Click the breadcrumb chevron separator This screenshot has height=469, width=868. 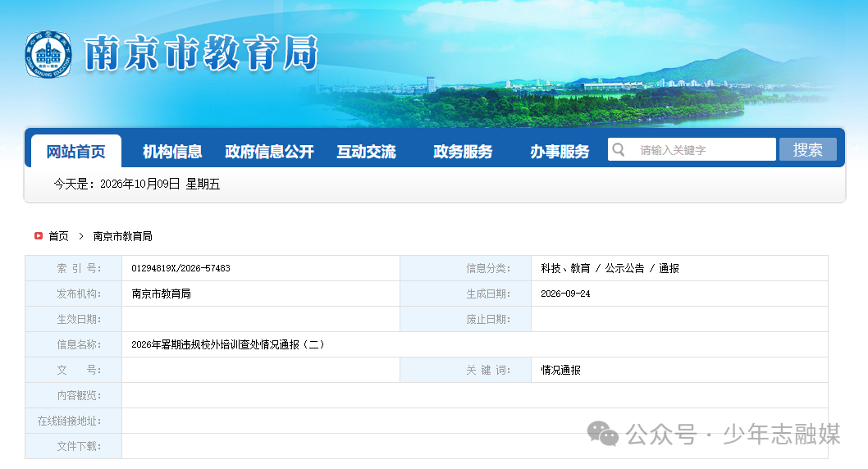coord(81,236)
